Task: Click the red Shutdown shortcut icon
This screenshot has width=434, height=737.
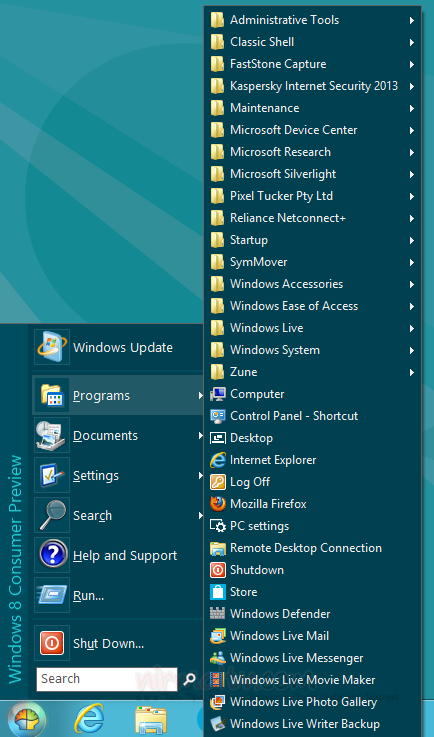Action: (x=218, y=570)
